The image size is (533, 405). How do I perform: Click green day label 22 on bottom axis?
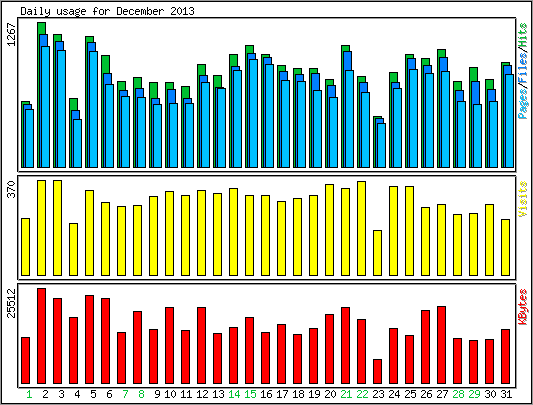(362, 394)
